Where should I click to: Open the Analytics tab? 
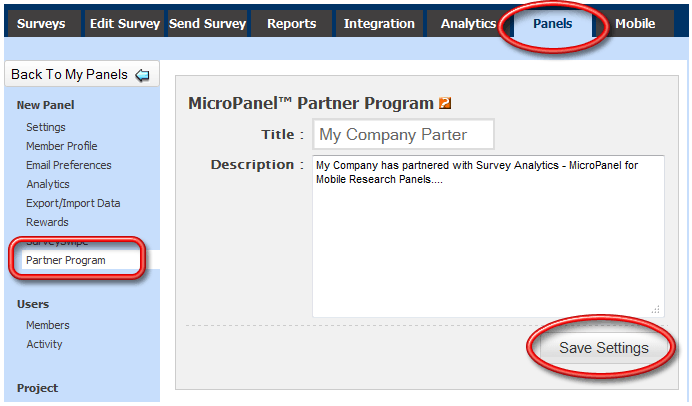pyautogui.click(x=467, y=24)
